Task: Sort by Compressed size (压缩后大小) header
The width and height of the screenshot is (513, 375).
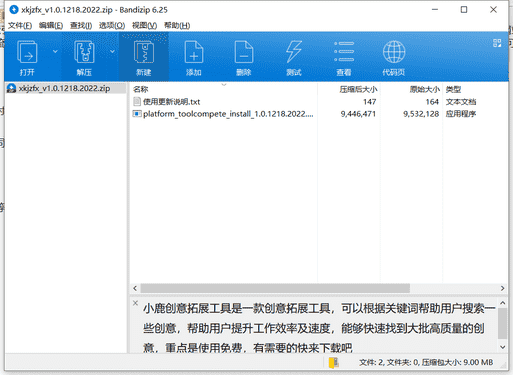Action: tap(358, 89)
